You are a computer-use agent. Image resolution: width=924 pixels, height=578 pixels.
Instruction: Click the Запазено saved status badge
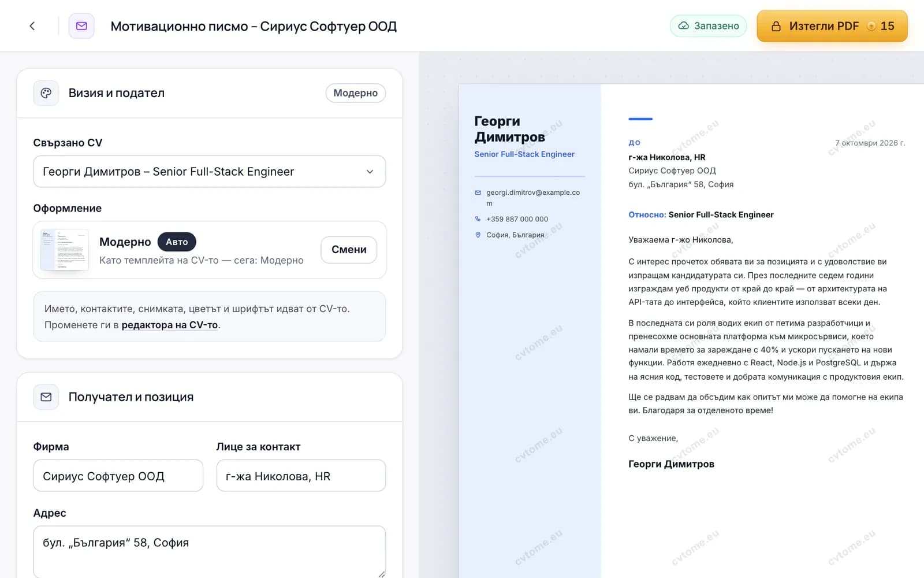click(x=709, y=26)
